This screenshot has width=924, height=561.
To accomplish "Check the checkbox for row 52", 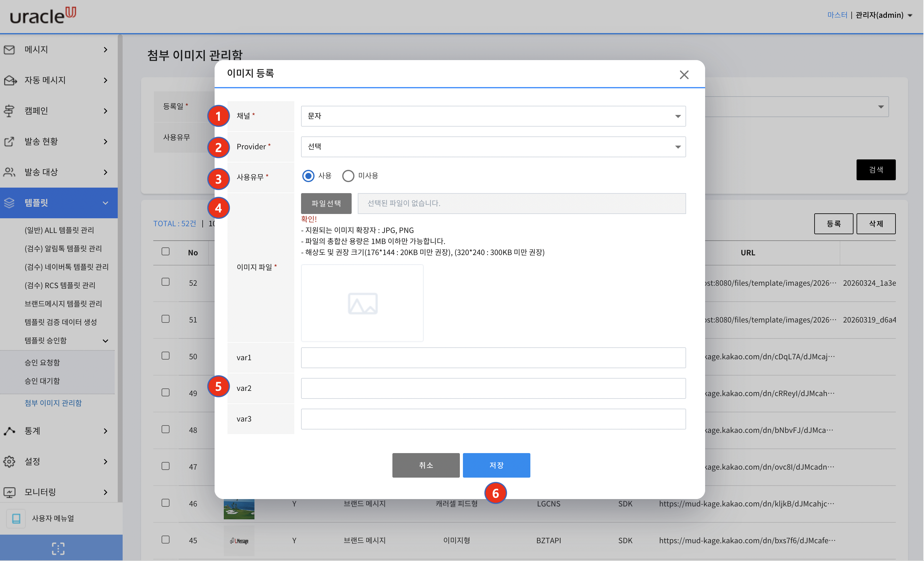I will click(165, 282).
